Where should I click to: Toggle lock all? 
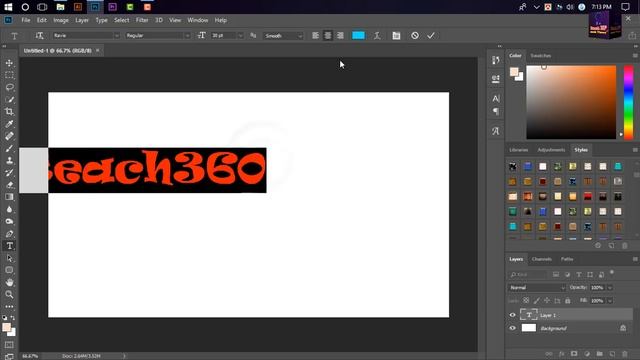click(568, 300)
